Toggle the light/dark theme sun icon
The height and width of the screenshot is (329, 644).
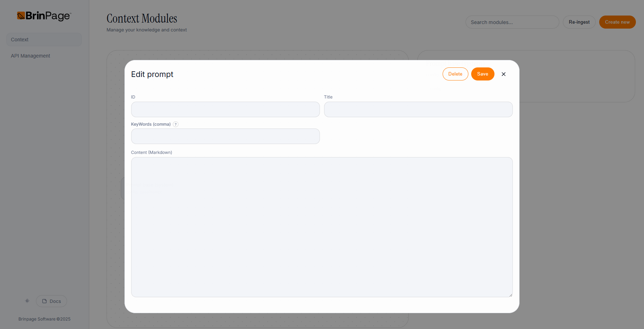click(x=27, y=301)
